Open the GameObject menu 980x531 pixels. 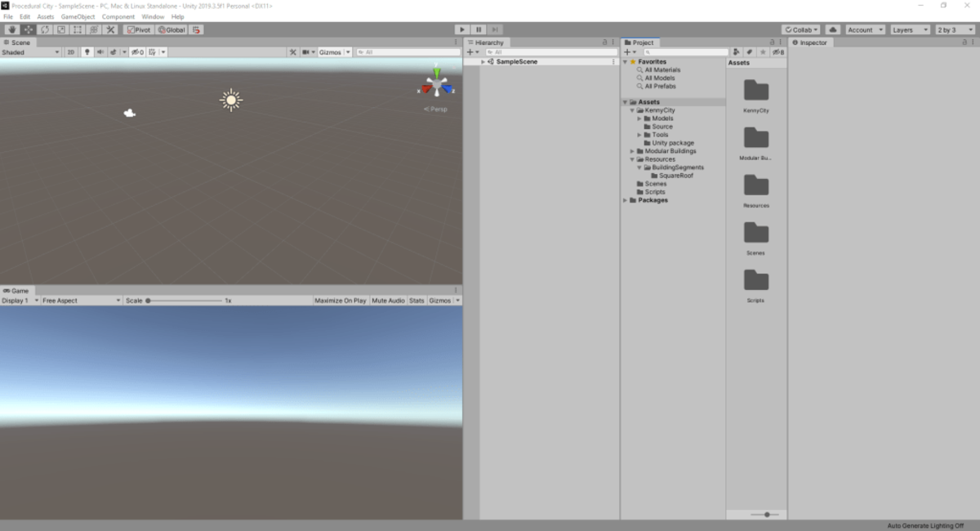click(x=78, y=16)
